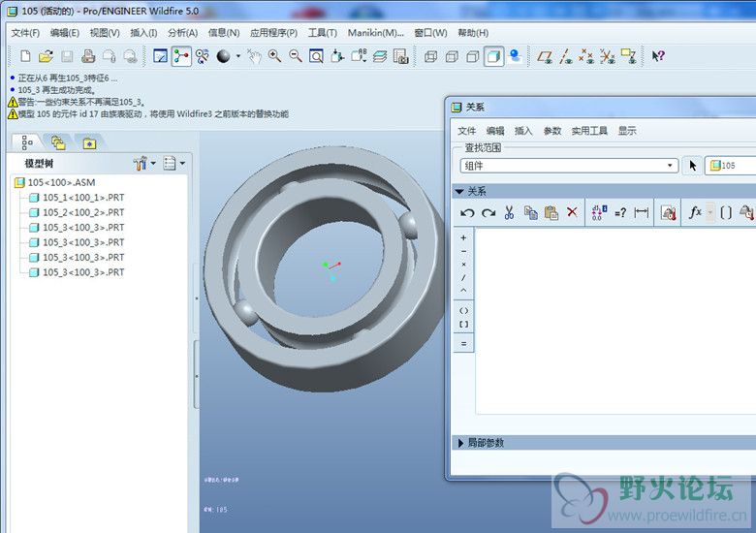Click the shaded sphere appearance icon

pos(223,56)
